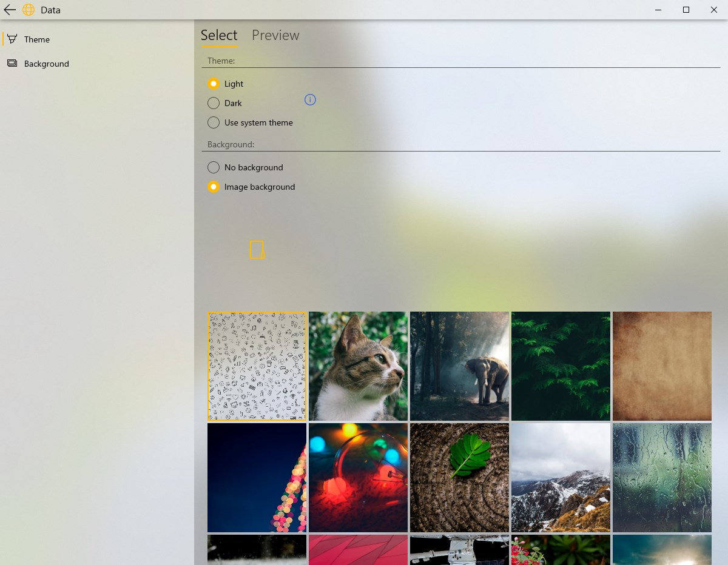Pick the doodle pattern background thumbnail

pos(257,366)
